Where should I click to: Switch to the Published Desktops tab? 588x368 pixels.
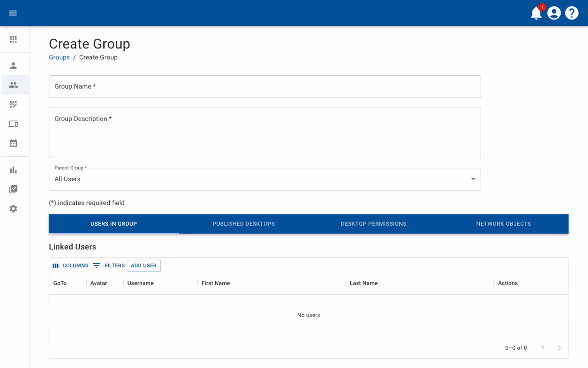click(x=243, y=224)
